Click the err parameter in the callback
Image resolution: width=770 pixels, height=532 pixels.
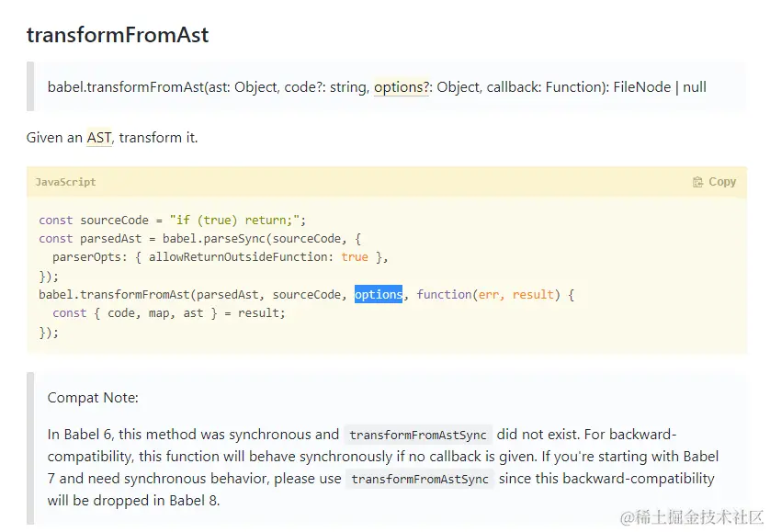488,295
